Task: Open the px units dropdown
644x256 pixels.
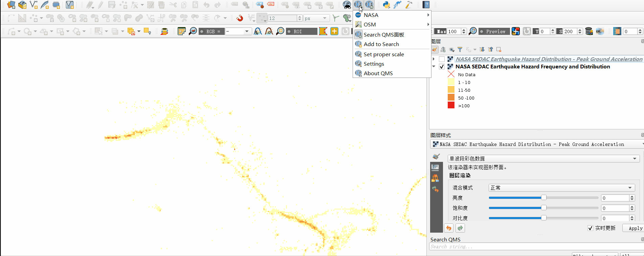Action: tap(316, 18)
